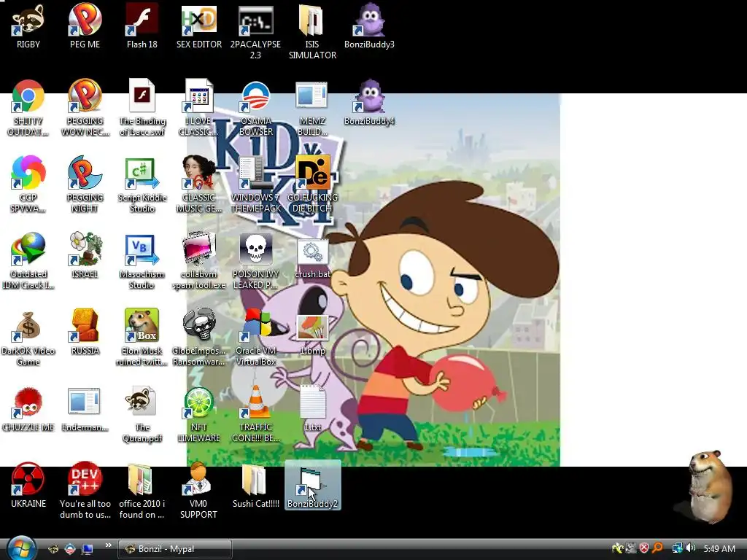Launch the NFT LIMEWARE lime icon
The image size is (747, 560).
tap(198, 415)
